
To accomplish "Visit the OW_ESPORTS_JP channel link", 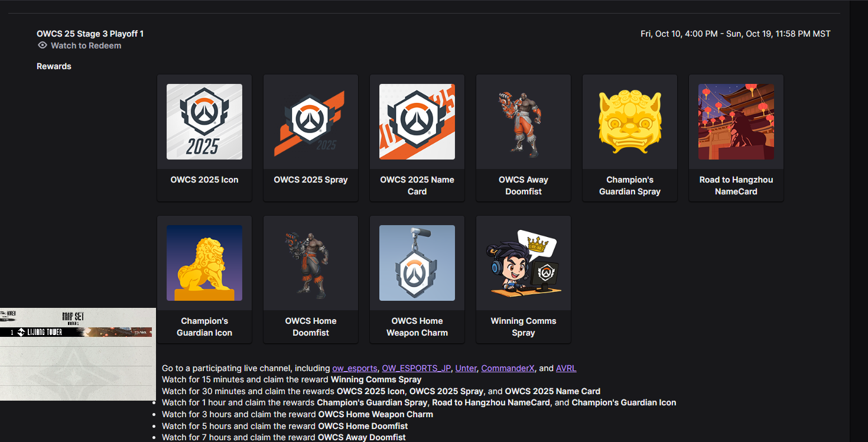I will coord(416,368).
